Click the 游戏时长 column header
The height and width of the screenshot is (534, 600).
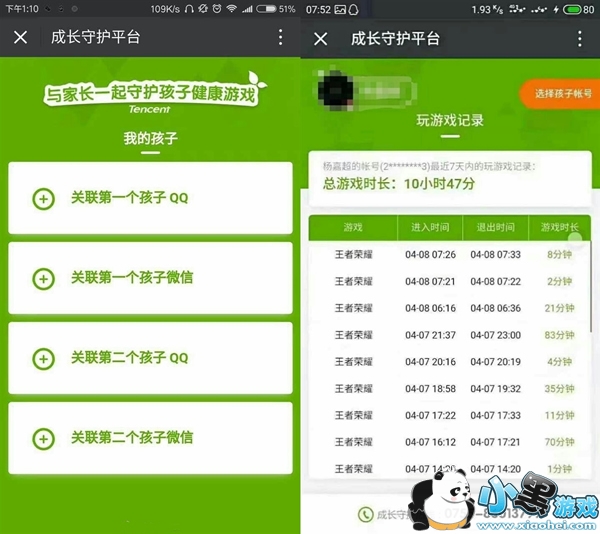[559, 228]
